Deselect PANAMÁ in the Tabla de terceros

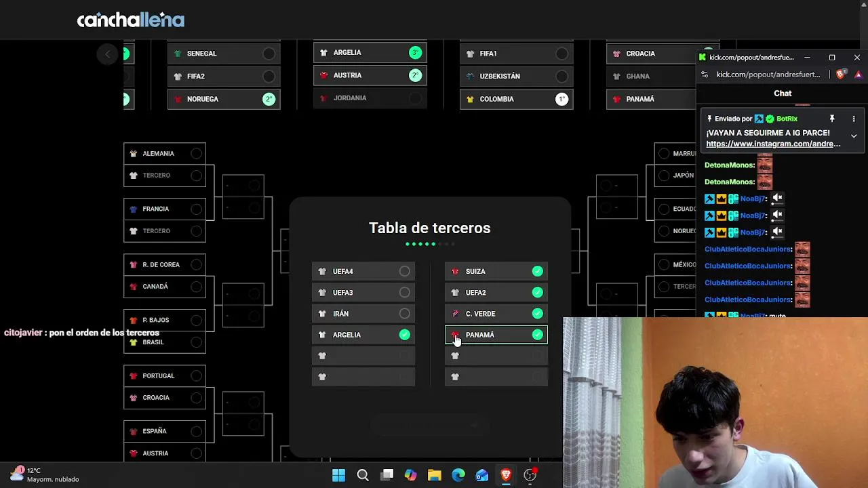(496, 334)
